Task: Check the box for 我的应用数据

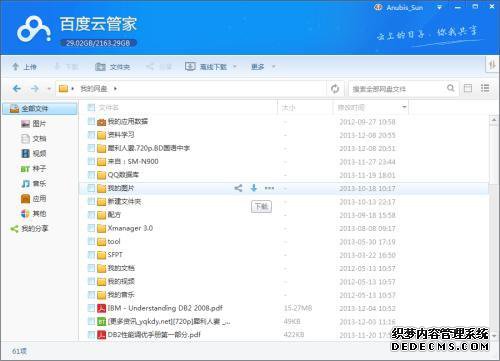Action: [x=91, y=121]
